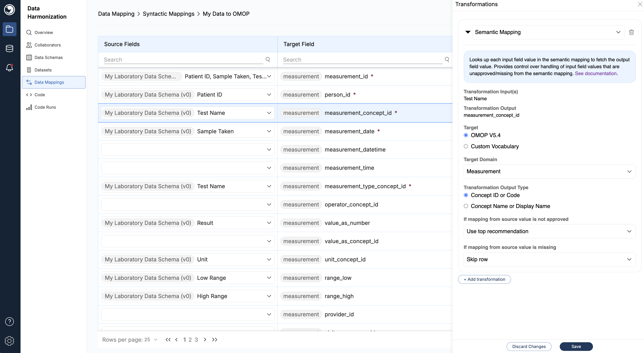Click the Source Fields search magnifier icon

268,60
